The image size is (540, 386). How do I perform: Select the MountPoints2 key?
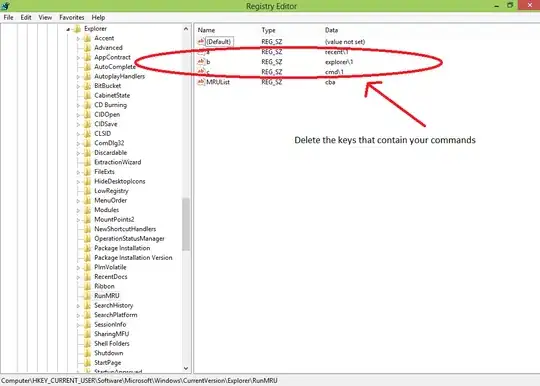coord(114,219)
